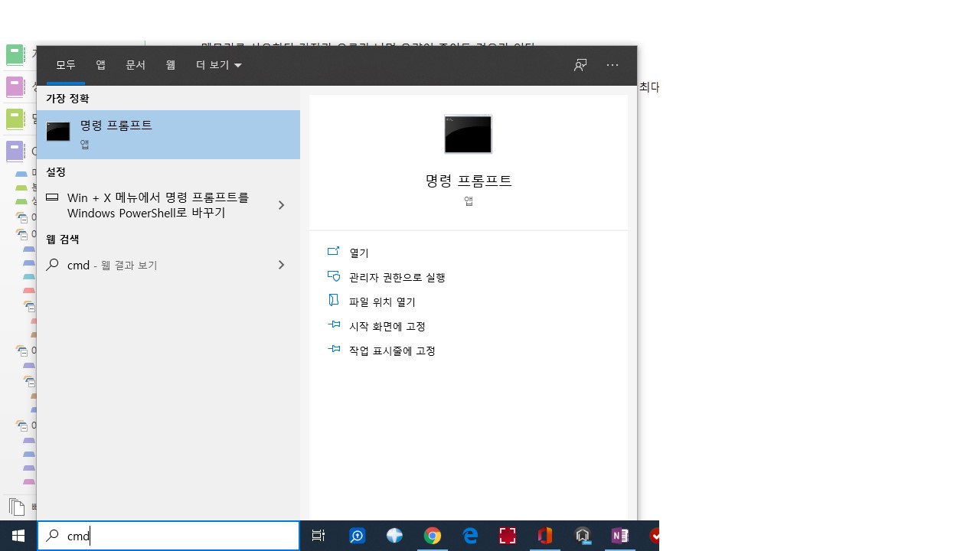Click the magnifier icon next to cmd web result
Image resolution: width=980 pixels, height=551 pixels.
coord(52,265)
